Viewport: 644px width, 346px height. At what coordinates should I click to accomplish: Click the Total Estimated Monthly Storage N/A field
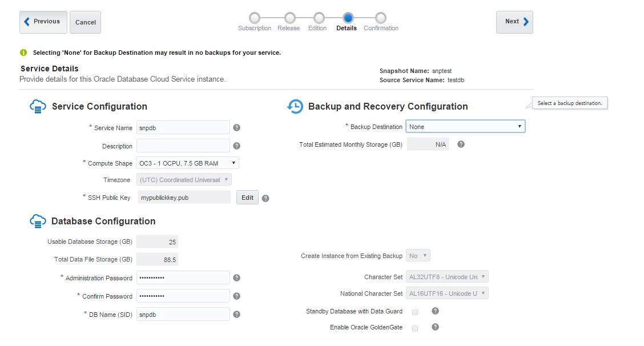pos(428,144)
